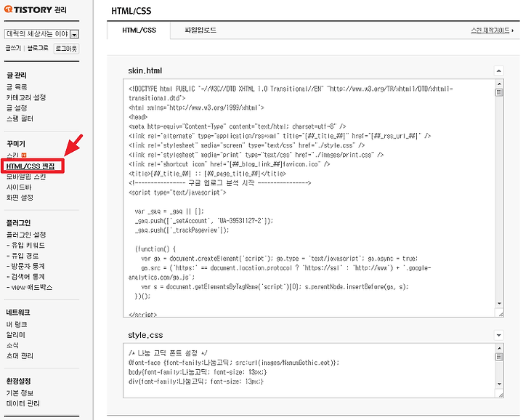Click the 글쓰기 link
The height and width of the screenshot is (420, 523).
[13, 48]
